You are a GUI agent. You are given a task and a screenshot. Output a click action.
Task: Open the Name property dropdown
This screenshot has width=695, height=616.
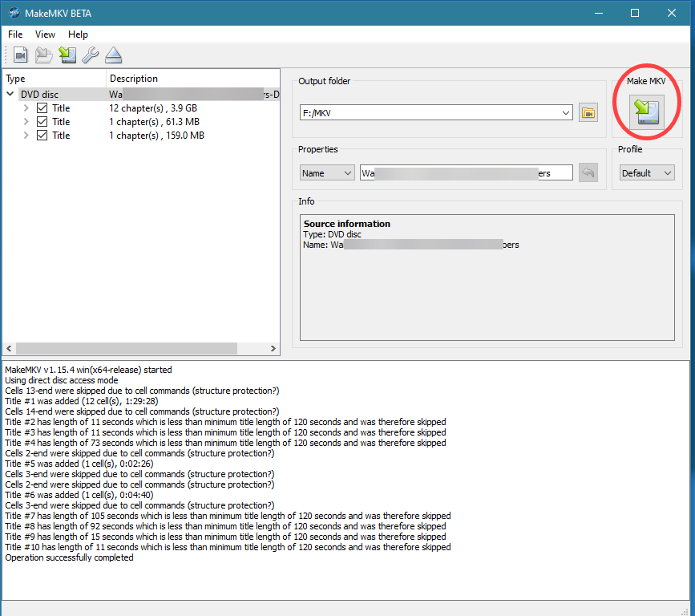coord(327,173)
